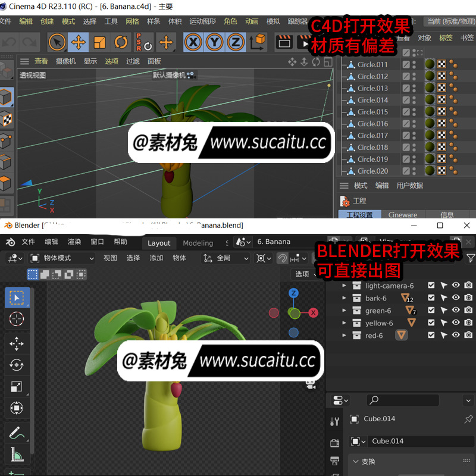Select the Cinema 4D live selection arrow tool
The image size is (476, 476).
coord(57,42)
